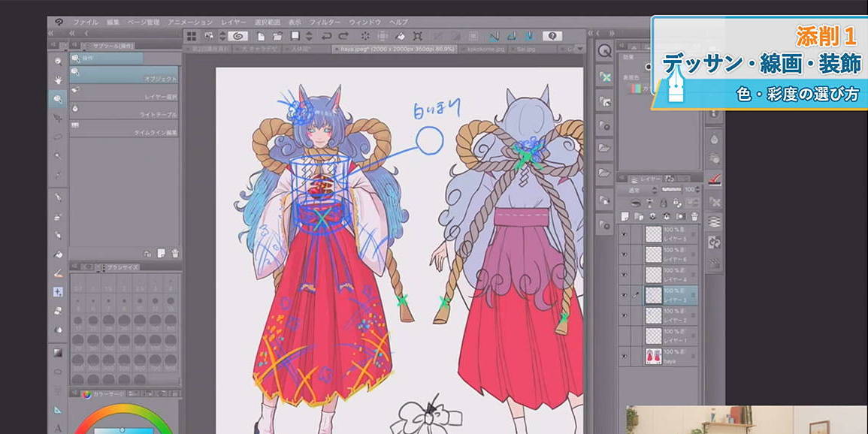The width and height of the screenshot is (868, 434).
Task: Switch to the haya.jpeg document tab
Action: (394, 50)
